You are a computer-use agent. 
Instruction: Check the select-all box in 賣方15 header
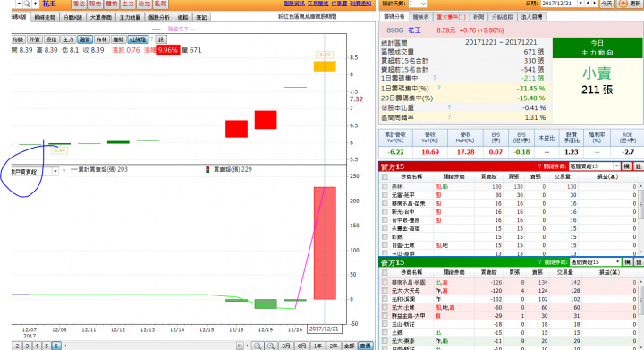[x=385, y=272]
